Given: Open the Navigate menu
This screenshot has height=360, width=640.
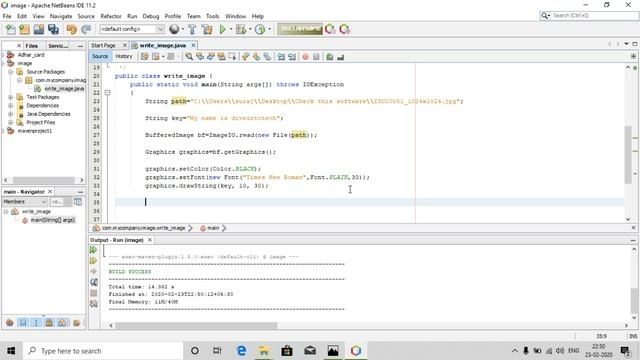Looking at the screenshot, I should coord(61,16).
